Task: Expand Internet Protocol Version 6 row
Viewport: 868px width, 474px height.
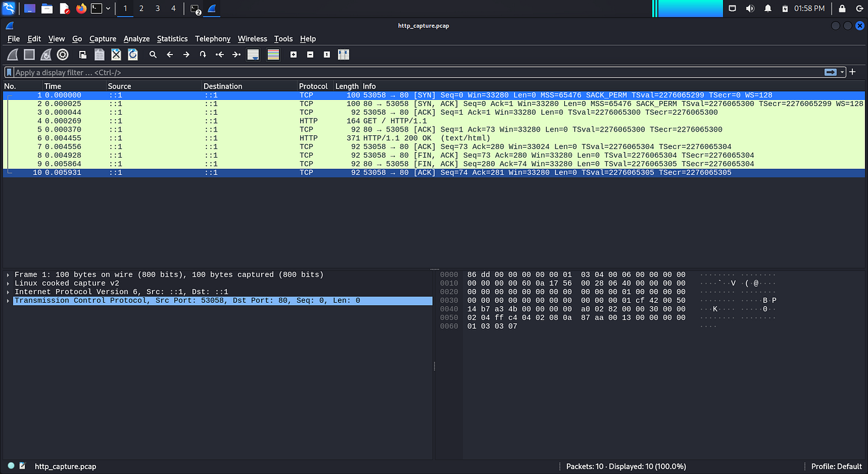Action: [8, 292]
